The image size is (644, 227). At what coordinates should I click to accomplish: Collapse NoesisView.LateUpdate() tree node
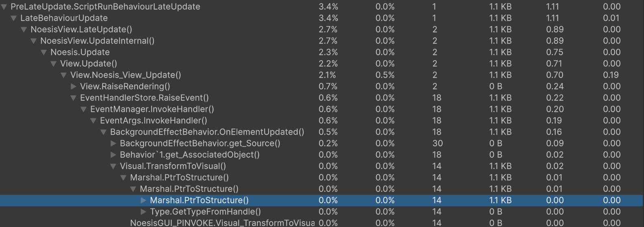pyautogui.click(x=24, y=30)
